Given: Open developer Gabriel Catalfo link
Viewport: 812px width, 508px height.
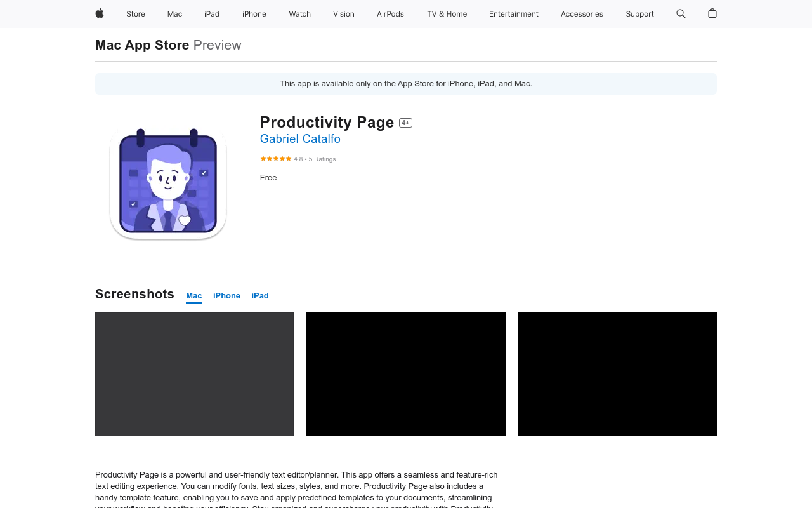Looking at the screenshot, I should click(x=300, y=139).
